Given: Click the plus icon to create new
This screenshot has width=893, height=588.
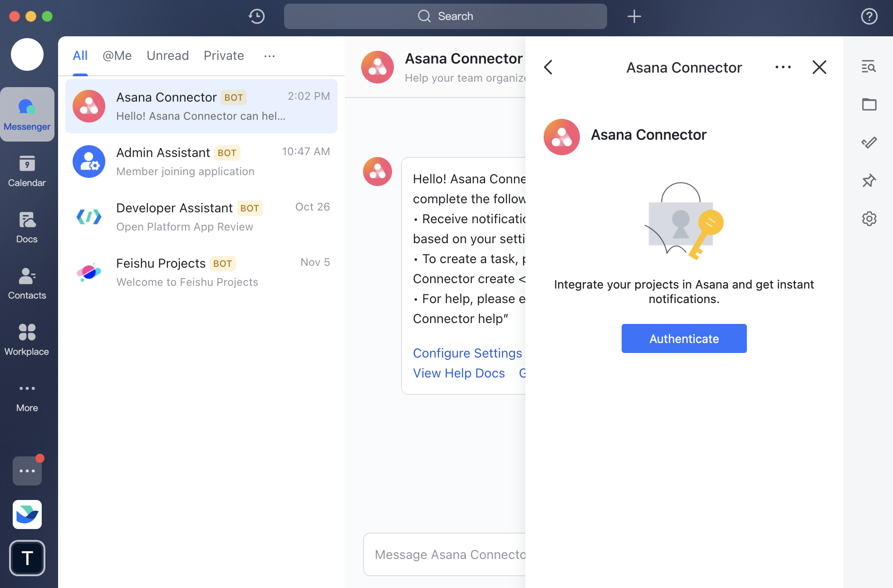Looking at the screenshot, I should click(634, 16).
